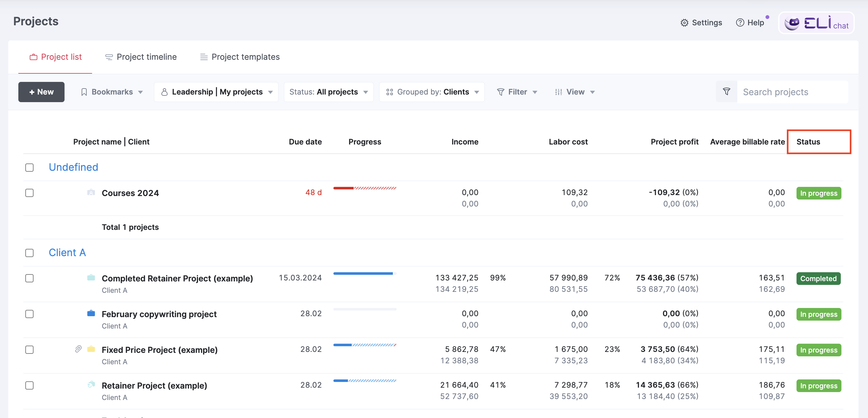The height and width of the screenshot is (418, 868).
Task: Expand the Filter dropdown
Action: [x=517, y=92]
